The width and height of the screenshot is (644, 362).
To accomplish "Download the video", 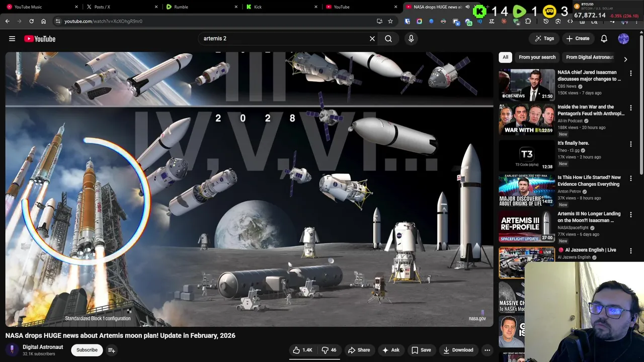I will tap(458, 350).
